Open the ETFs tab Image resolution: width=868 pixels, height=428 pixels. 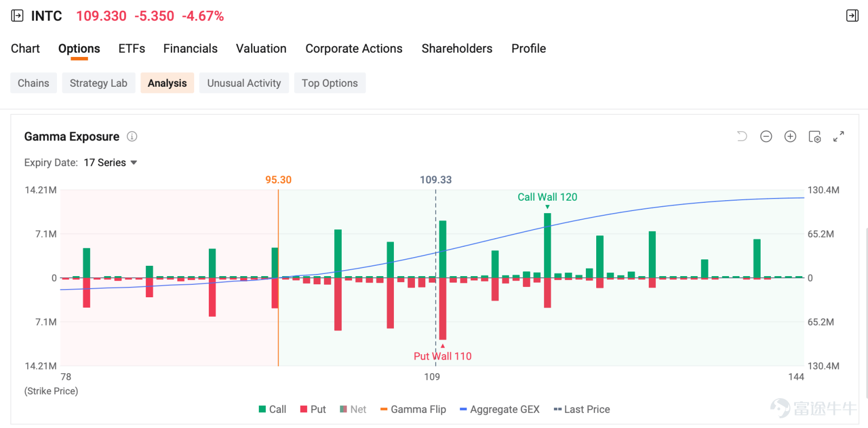132,49
